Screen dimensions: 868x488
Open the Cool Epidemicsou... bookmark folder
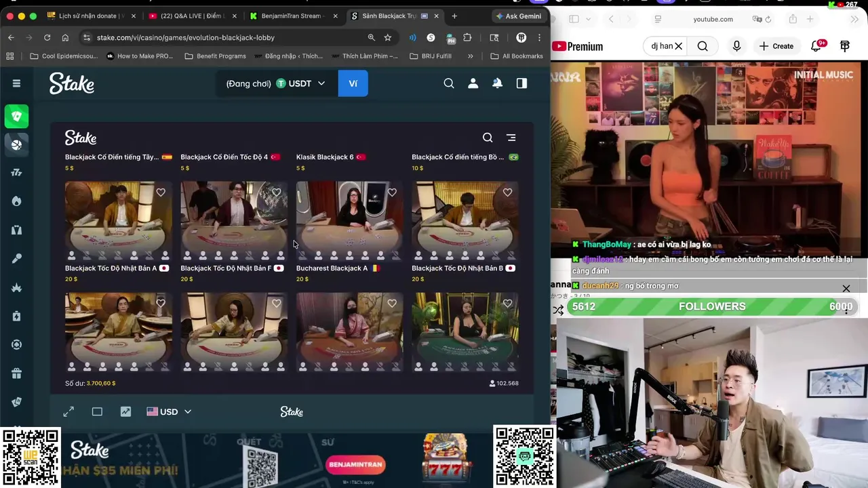[64, 56]
